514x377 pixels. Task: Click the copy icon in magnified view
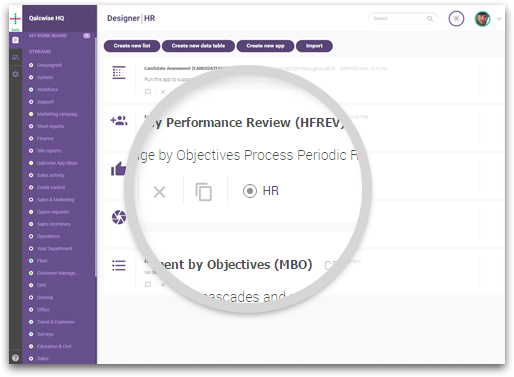click(203, 192)
